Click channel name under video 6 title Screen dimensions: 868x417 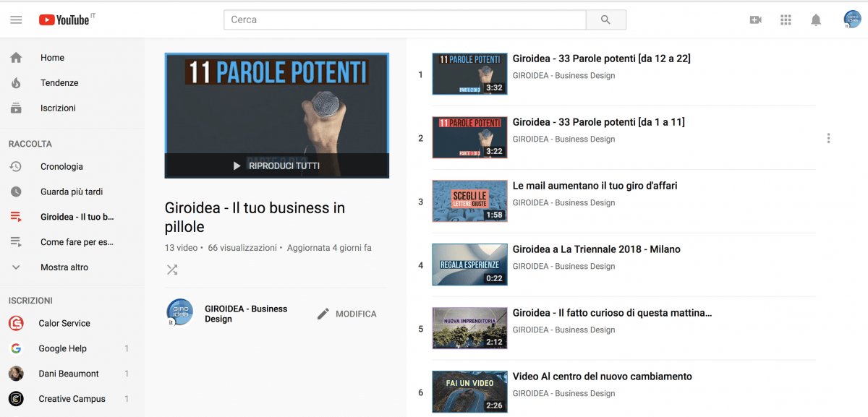(x=563, y=393)
